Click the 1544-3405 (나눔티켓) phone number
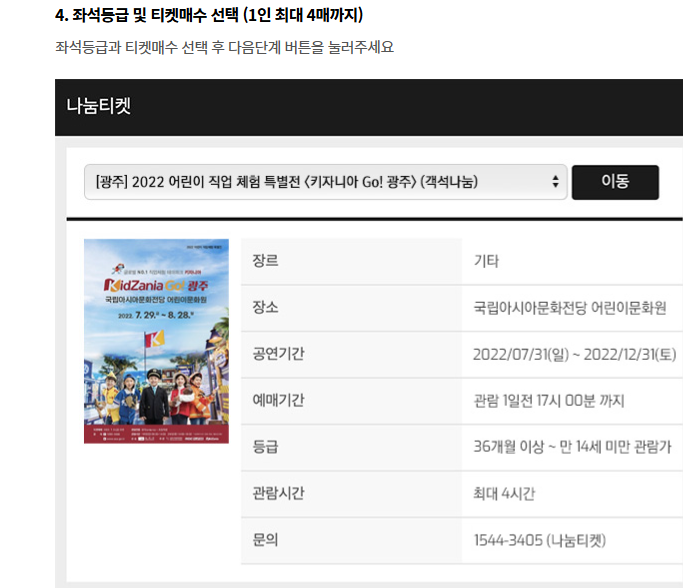 pyautogui.click(x=540, y=541)
